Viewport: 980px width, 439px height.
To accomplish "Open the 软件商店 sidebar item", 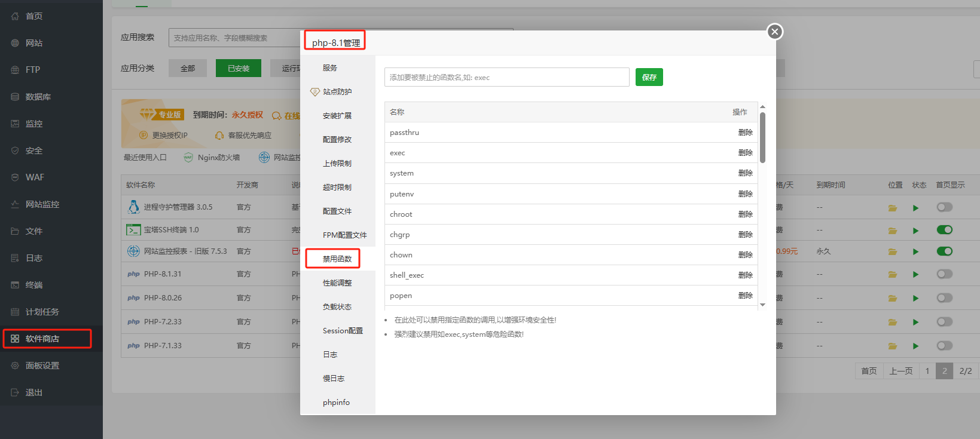I will tap(42, 339).
